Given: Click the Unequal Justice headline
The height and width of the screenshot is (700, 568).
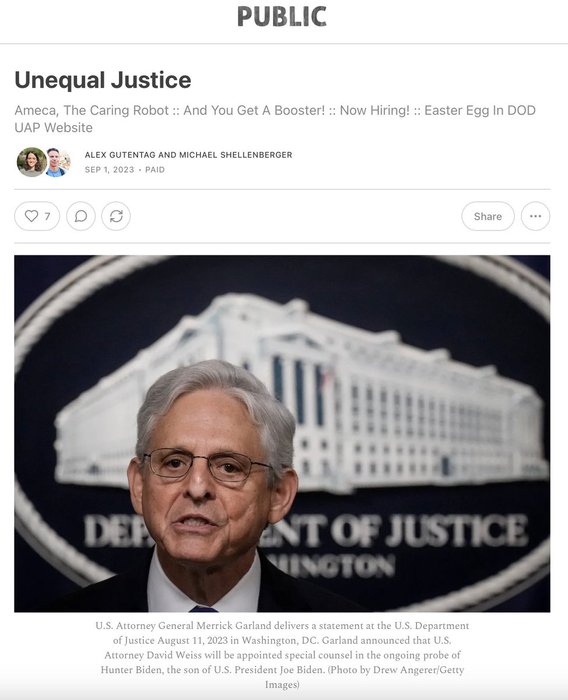Looking at the screenshot, I should tap(103, 80).
